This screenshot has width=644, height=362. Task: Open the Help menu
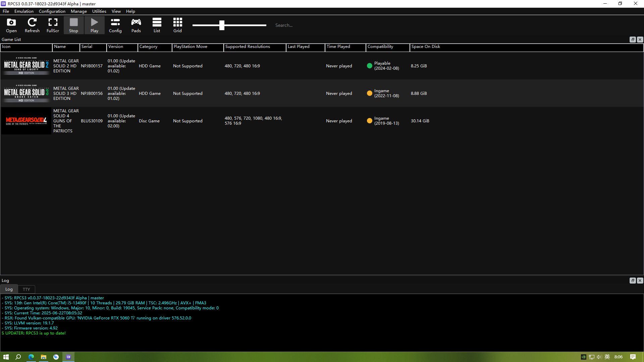[130, 11]
